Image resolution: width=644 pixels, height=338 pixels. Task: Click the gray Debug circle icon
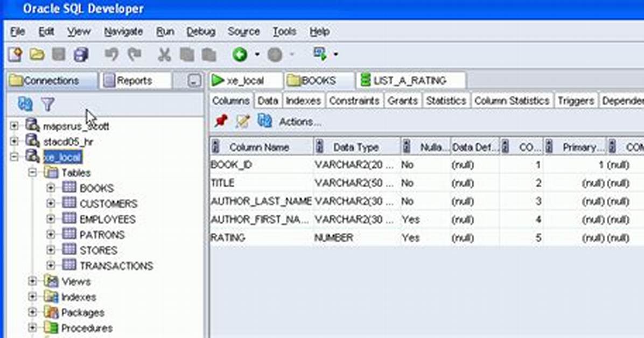[x=275, y=54]
